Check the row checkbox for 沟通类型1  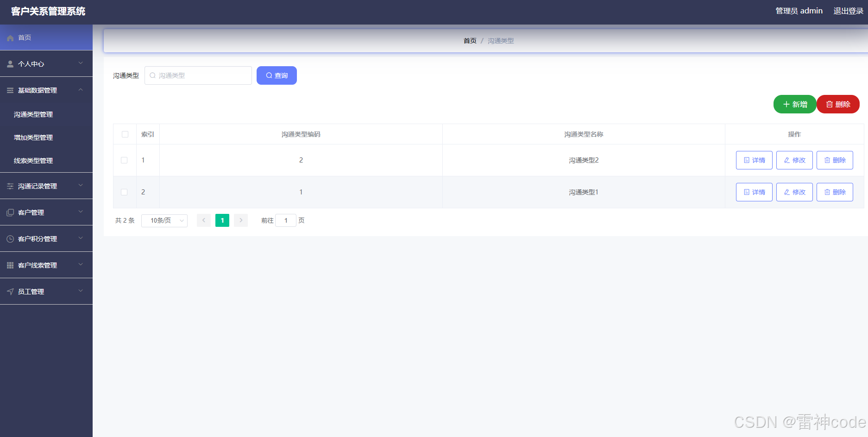124,192
